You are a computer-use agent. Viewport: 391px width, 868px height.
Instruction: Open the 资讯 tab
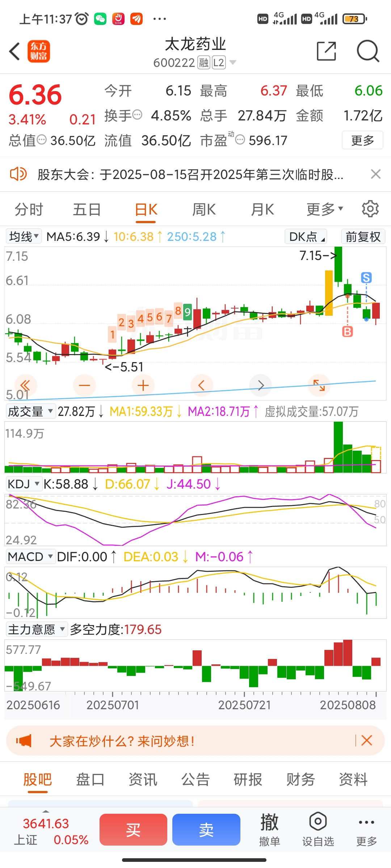tap(143, 780)
